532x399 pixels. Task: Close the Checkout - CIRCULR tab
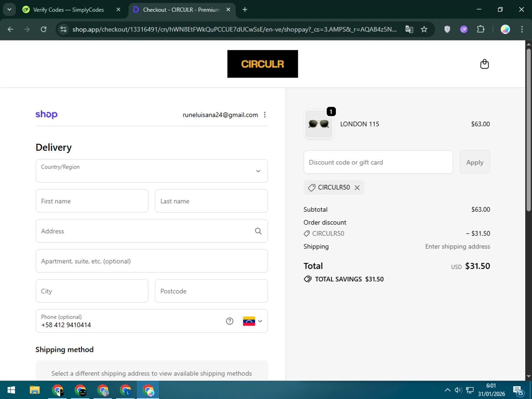(x=228, y=10)
